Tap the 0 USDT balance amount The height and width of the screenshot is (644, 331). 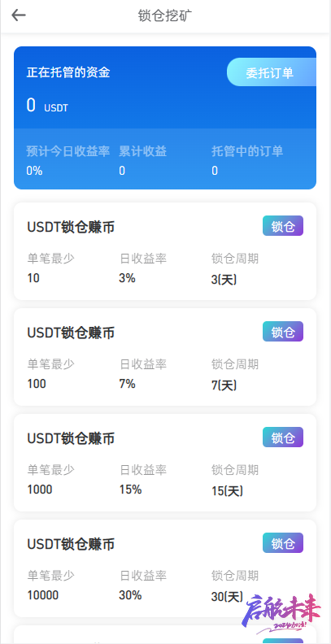coord(47,106)
